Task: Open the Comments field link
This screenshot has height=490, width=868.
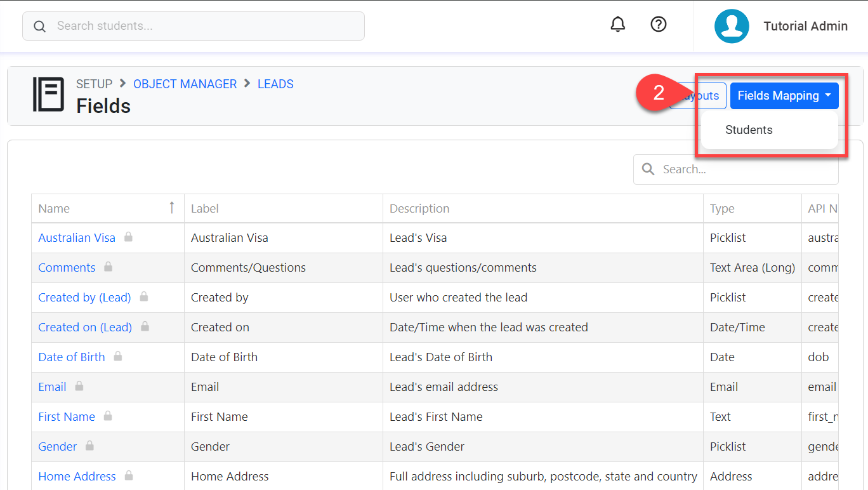Action: [67, 267]
